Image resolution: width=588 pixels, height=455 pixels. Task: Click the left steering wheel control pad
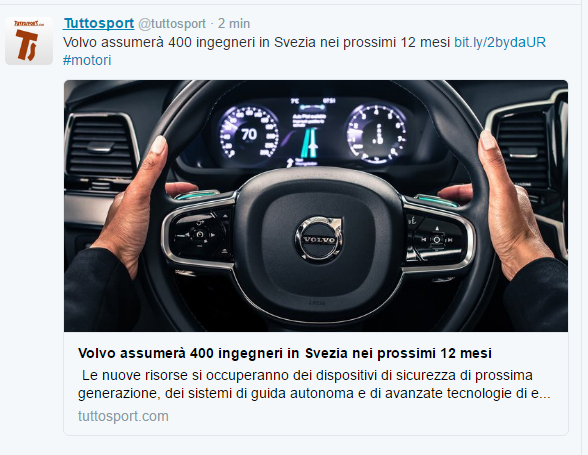[200, 235]
